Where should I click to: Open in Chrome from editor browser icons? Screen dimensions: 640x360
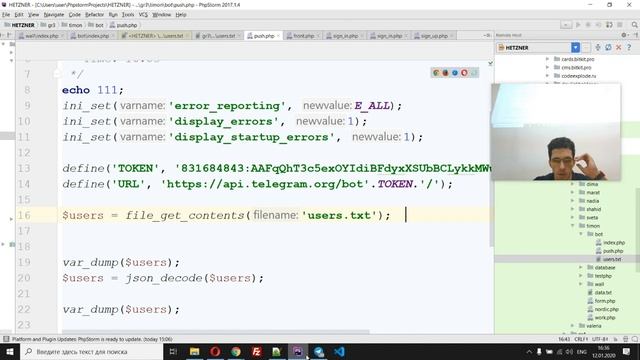point(436,73)
